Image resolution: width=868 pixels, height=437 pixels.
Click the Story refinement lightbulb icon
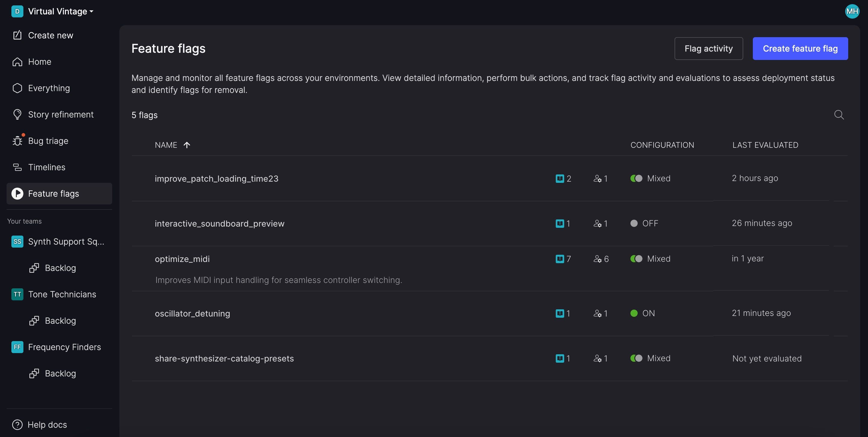tap(17, 114)
